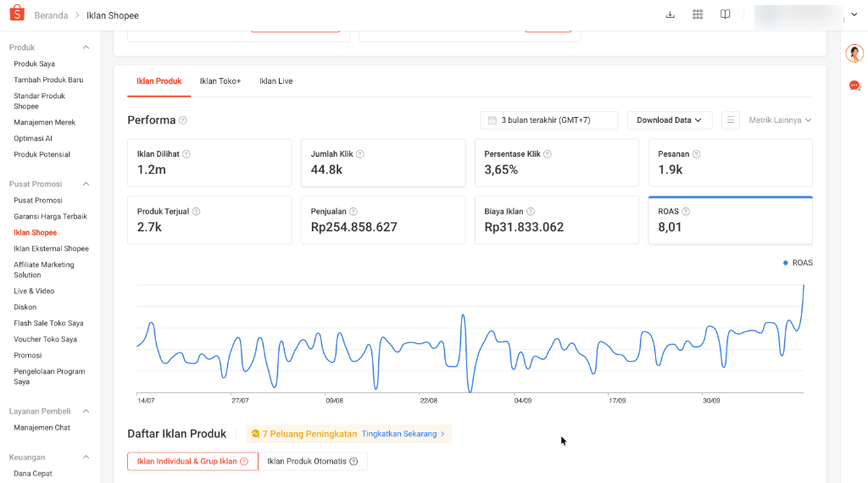Collapse the Keuangan sidebar section
The image size is (868, 483).
tap(86, 458)
